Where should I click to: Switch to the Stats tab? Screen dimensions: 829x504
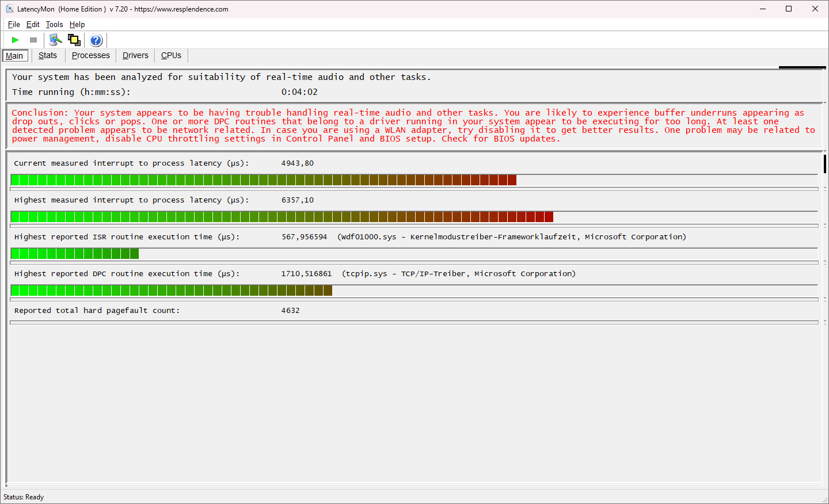[48, 55]
